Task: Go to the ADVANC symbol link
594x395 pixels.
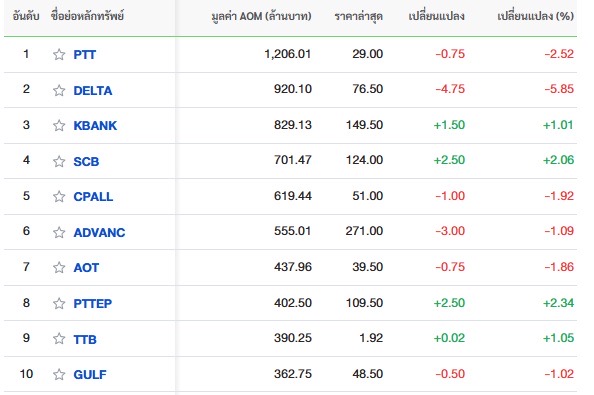Action: click(x=99, y=233)
